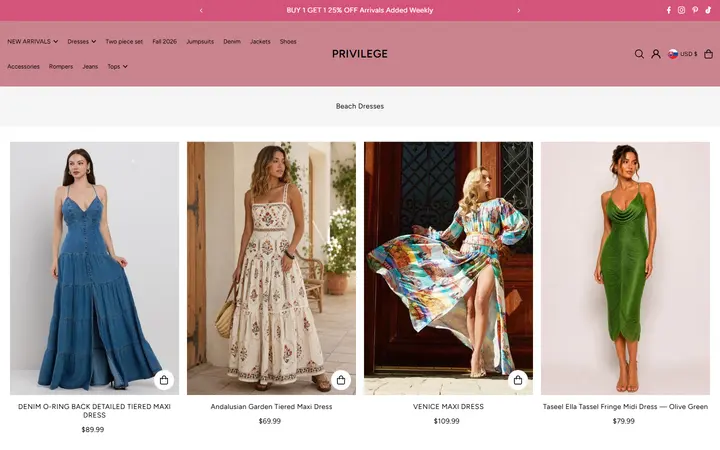Visit the Pinterest profile icon
The height and width of the screenshot is (450, 720).
[695, 10]
